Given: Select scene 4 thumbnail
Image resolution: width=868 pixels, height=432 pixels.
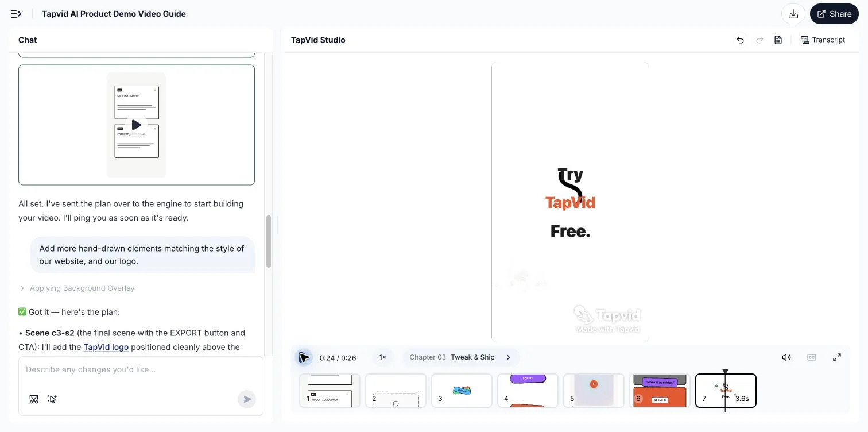Looking at the screenshot, I should [528, 391].
